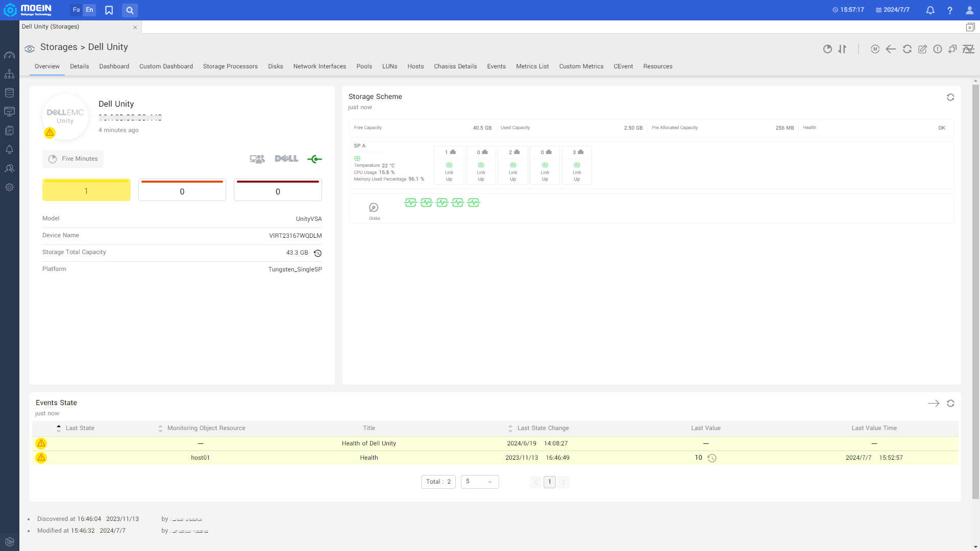Open the LUNs tab
This screenshot has height=551, width=980.
389,66
